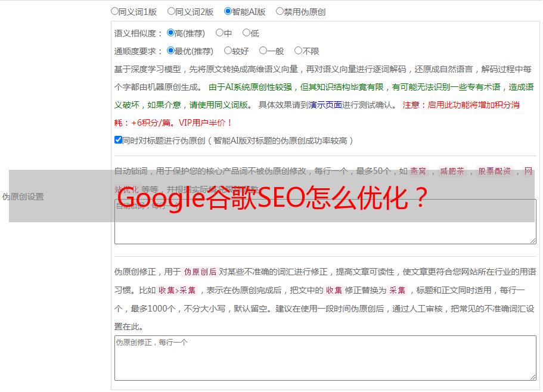Toggle 同时对标题进行伪原创 checkbox
The width and height of the screenshot is (543, 392).
point(118,140)
